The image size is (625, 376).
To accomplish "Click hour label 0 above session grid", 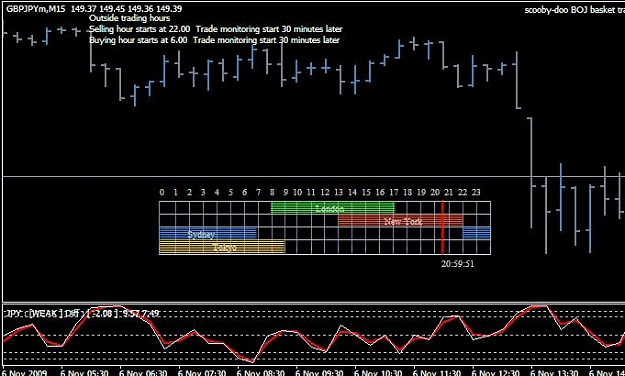I will pyautogui.click(x=161, y=192).
